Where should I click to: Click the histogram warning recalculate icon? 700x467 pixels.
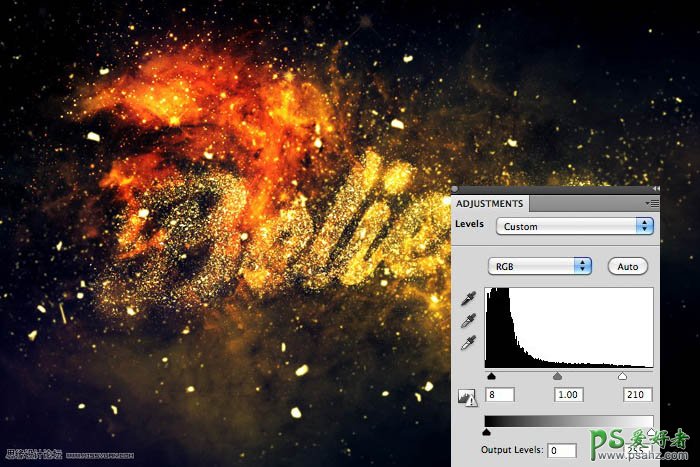tap(466, 397)
